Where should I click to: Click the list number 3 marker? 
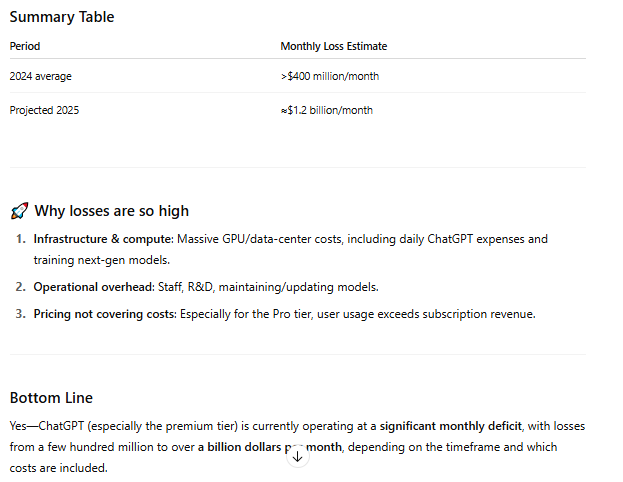tap(21, 314)
